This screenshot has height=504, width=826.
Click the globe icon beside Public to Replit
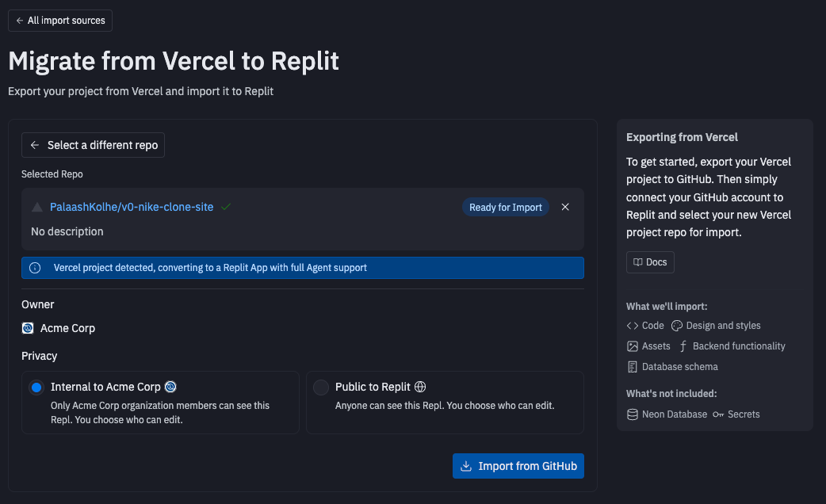click(420, 387)
